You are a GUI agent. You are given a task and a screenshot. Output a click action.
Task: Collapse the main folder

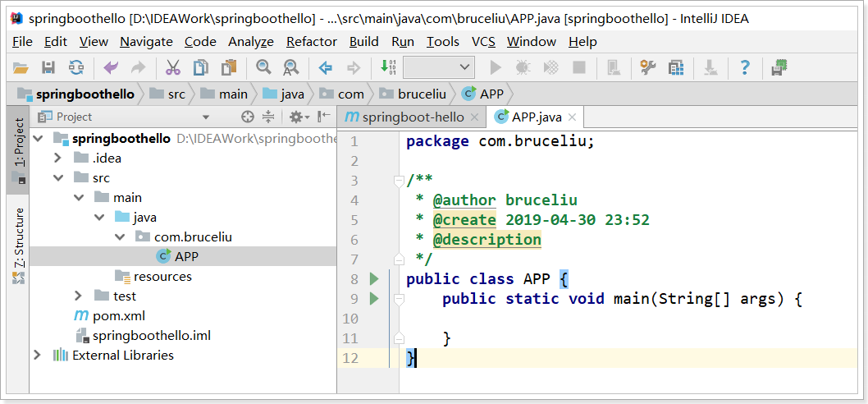coord(79,198)
